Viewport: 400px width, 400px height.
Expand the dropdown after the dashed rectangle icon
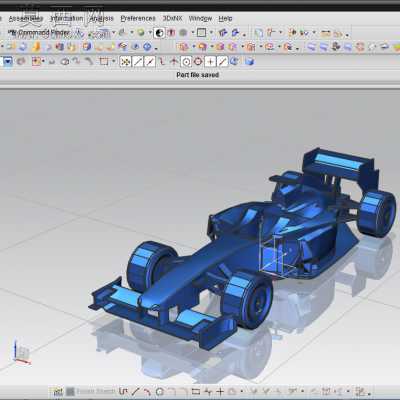tap(114, 61)
